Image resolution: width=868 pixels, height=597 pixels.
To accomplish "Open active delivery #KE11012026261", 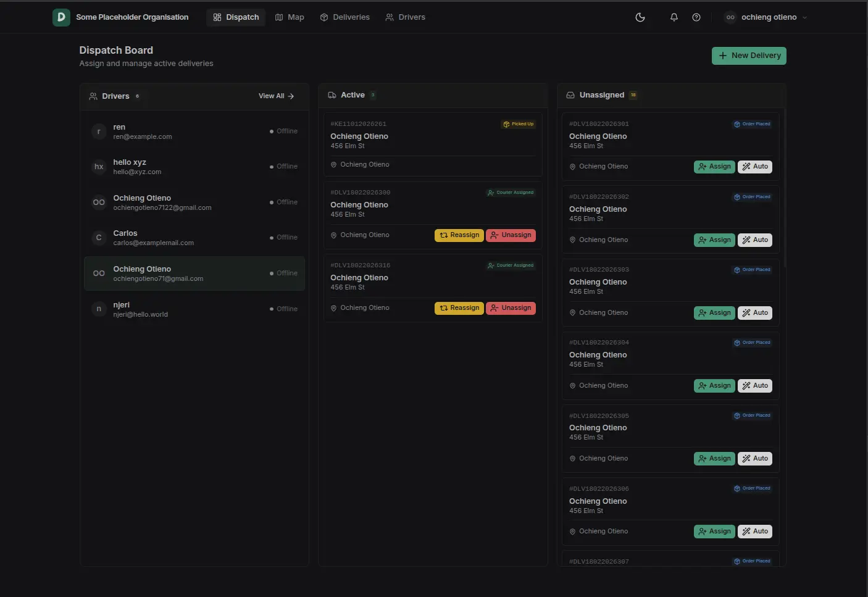I will tap(433, 144).
